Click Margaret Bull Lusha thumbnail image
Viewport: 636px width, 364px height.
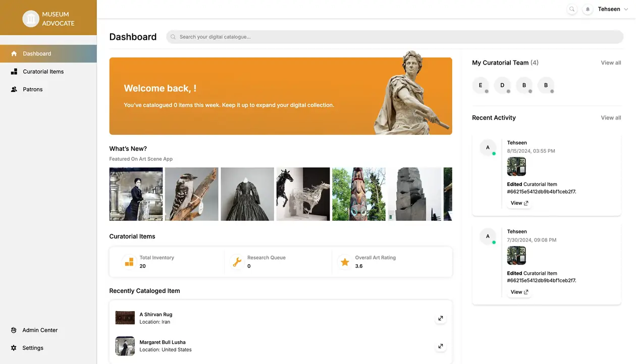(125, 346)
